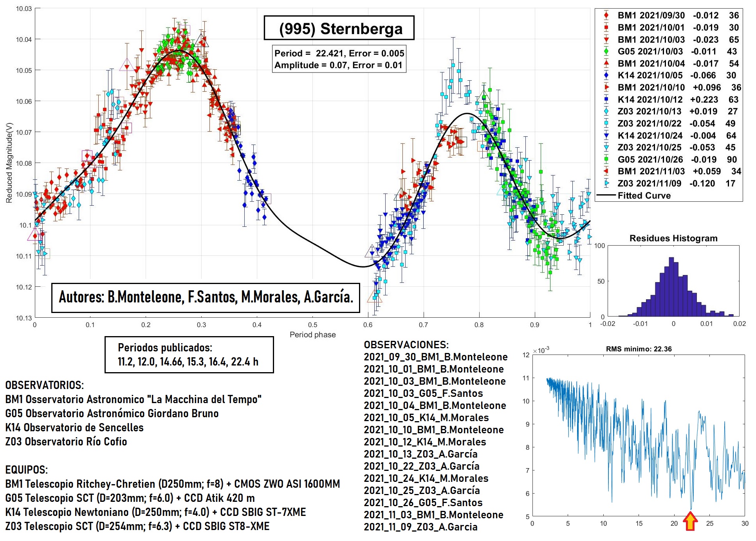Screen dimensions: 756x541
Task: Click 'K14 Observatorio de Sencelles'
Action: pos(74,427)
